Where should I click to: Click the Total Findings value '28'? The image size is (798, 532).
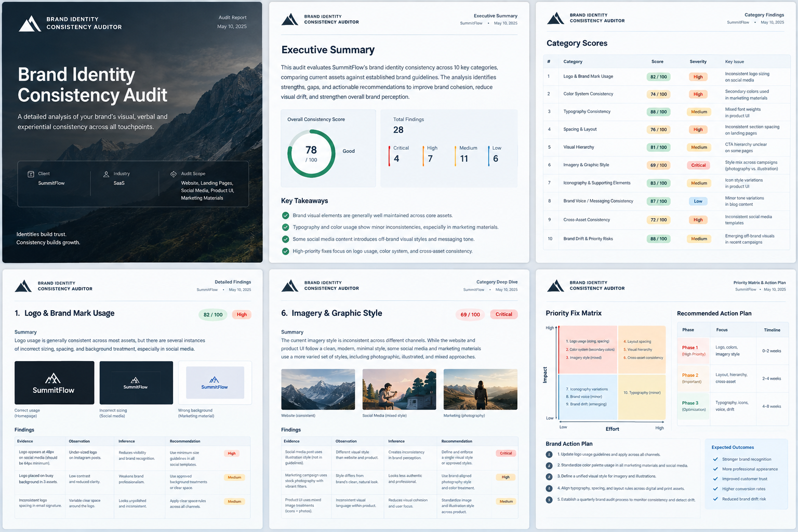(398, 130)
